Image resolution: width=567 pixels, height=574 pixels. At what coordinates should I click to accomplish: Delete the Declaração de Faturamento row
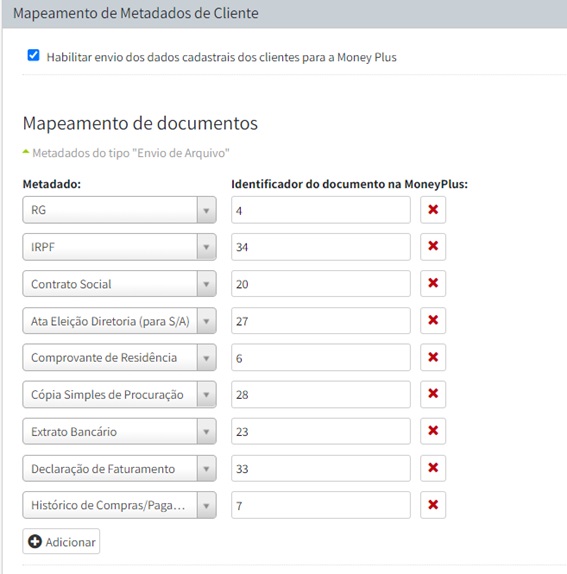pos(433,468)
